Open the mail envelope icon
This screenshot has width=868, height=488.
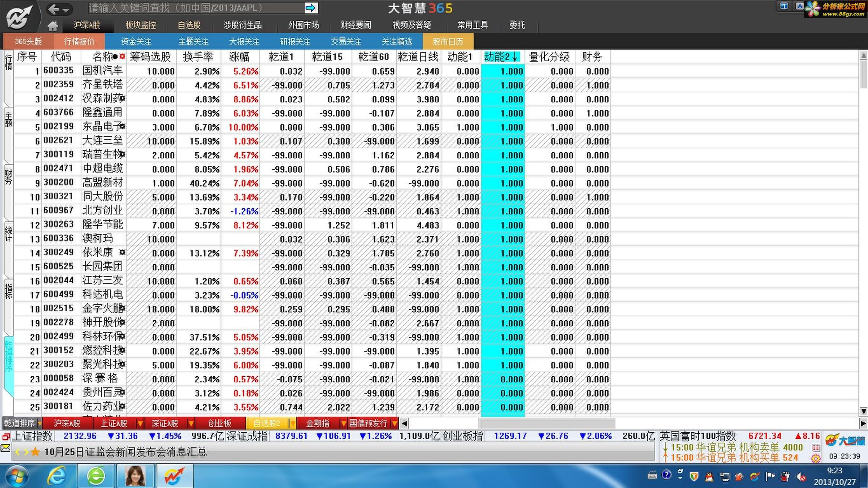[5, 448]
